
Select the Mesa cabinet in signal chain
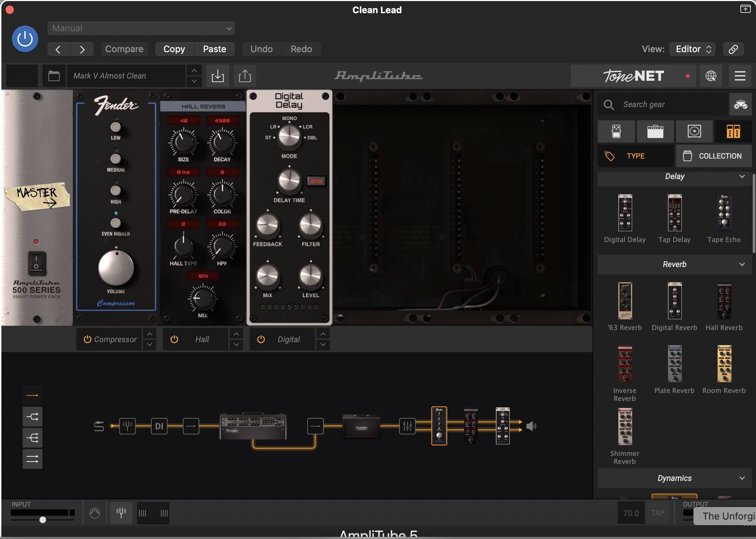[361, 426]
